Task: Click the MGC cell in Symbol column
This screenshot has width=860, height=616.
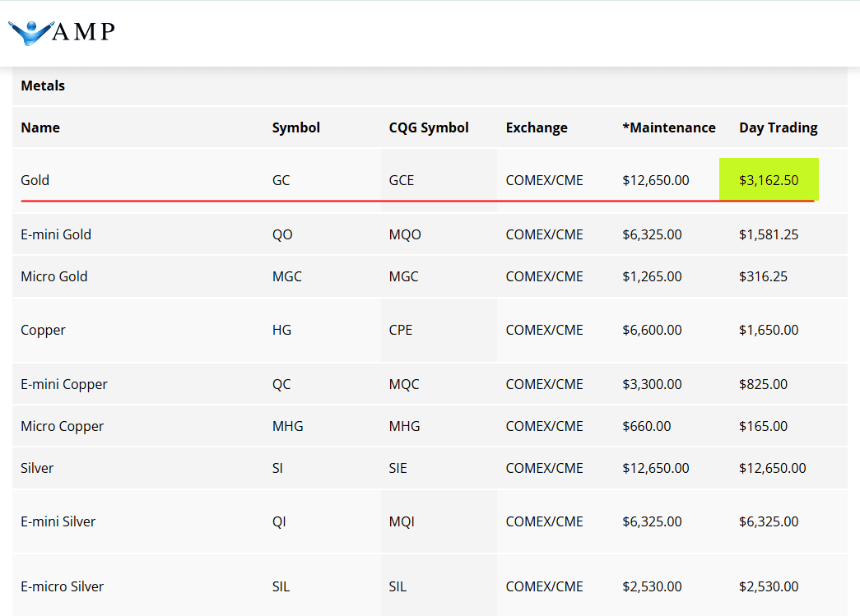Action: coord(287,276)
